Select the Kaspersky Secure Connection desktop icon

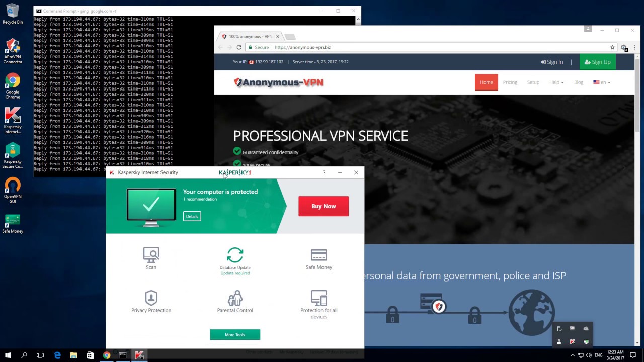pyautogui.click(x=13, y=156)
